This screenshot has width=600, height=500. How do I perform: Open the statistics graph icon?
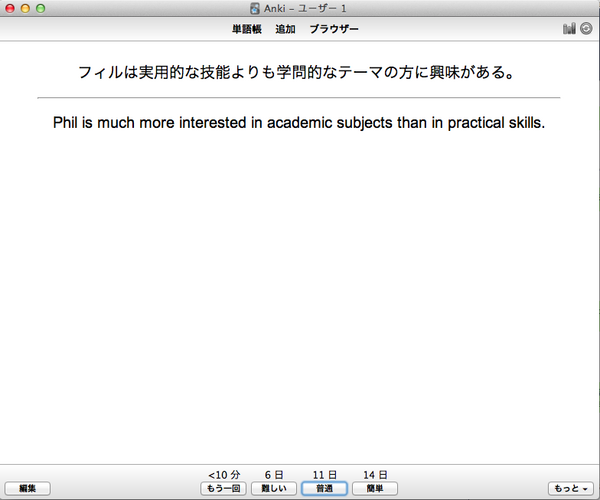[x=569, y=29]
